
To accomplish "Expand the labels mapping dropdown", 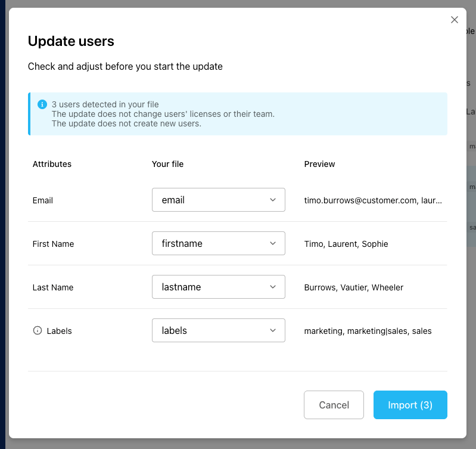I will (219, 330).
